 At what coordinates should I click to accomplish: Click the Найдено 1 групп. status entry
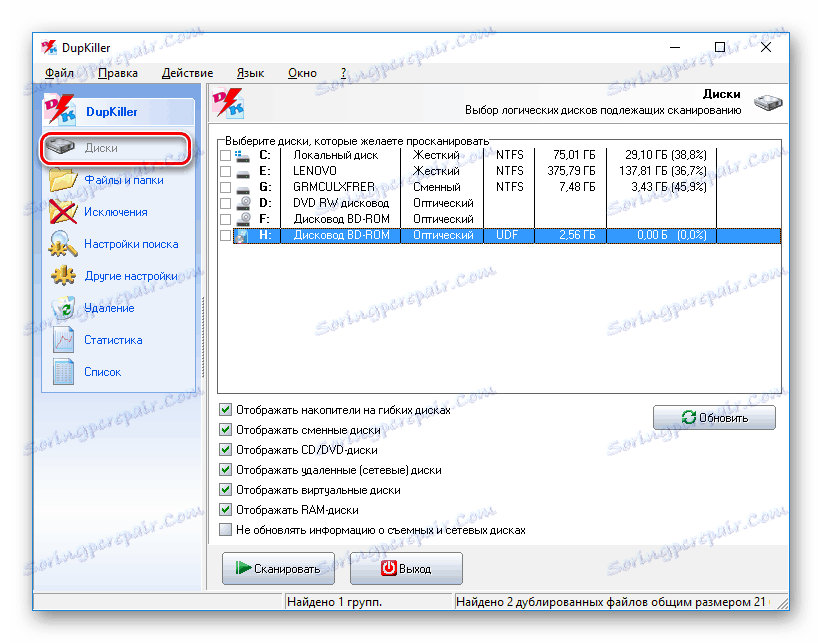(369, 602)
